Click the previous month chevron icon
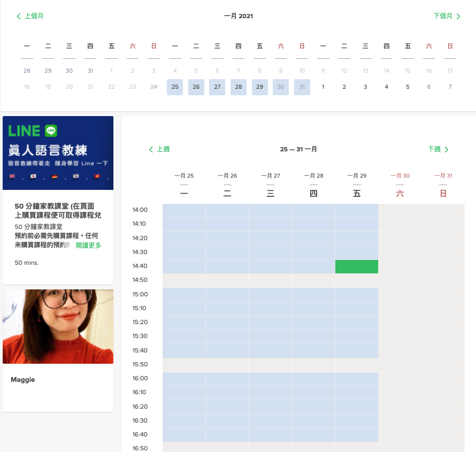The height and width of the screenshot is (452, 476). tap(19, 16)
